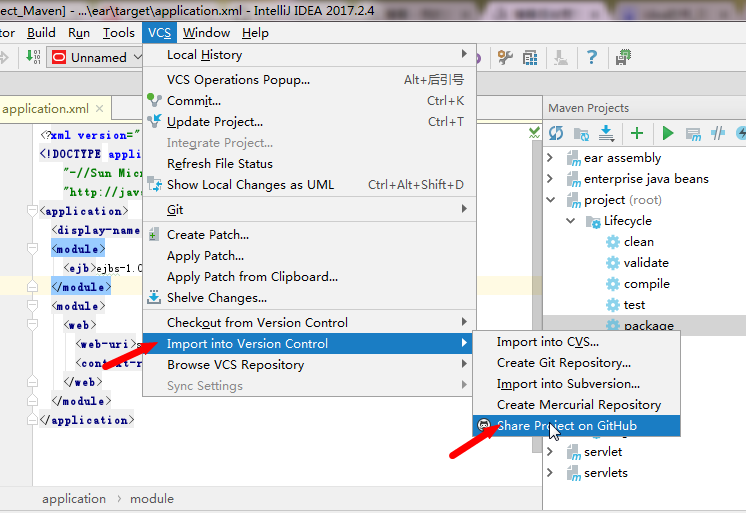Run the Maven build with green play icon
The width and height of the screenshot is (746, 513).
tap(667, 133)
